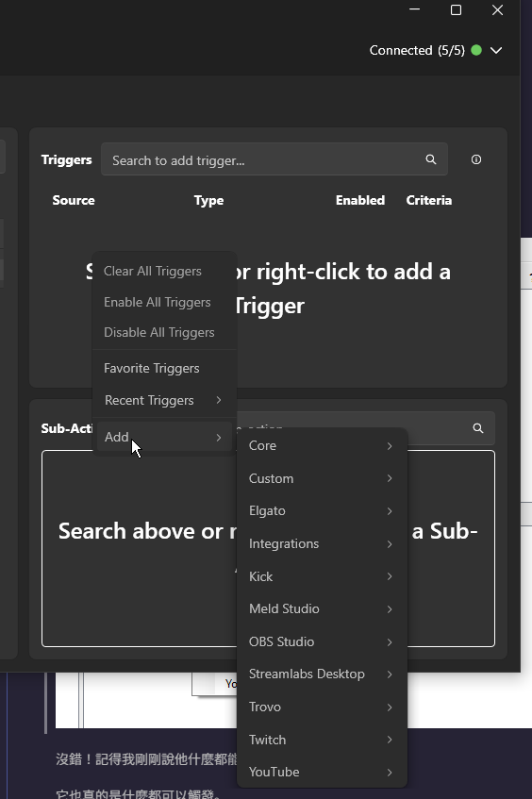Open the Recent Triggers submenu
This screenshot has width=532, height=799.
tap(164, 400)
